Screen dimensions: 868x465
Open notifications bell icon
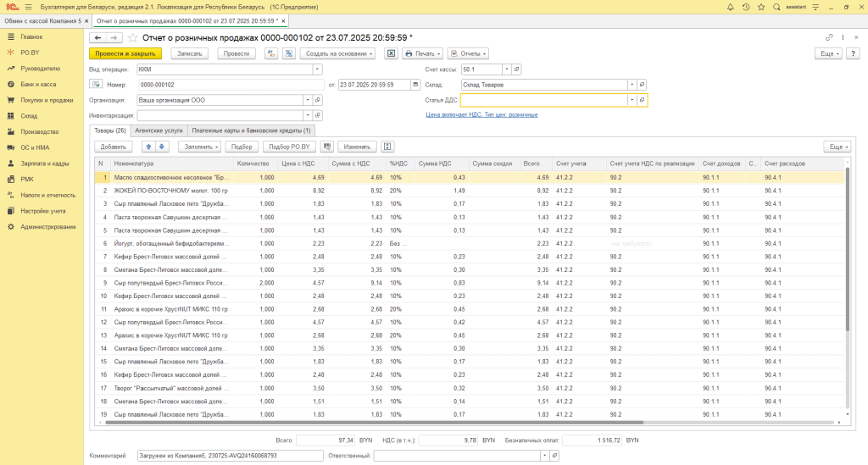click(x=730, y=7)
